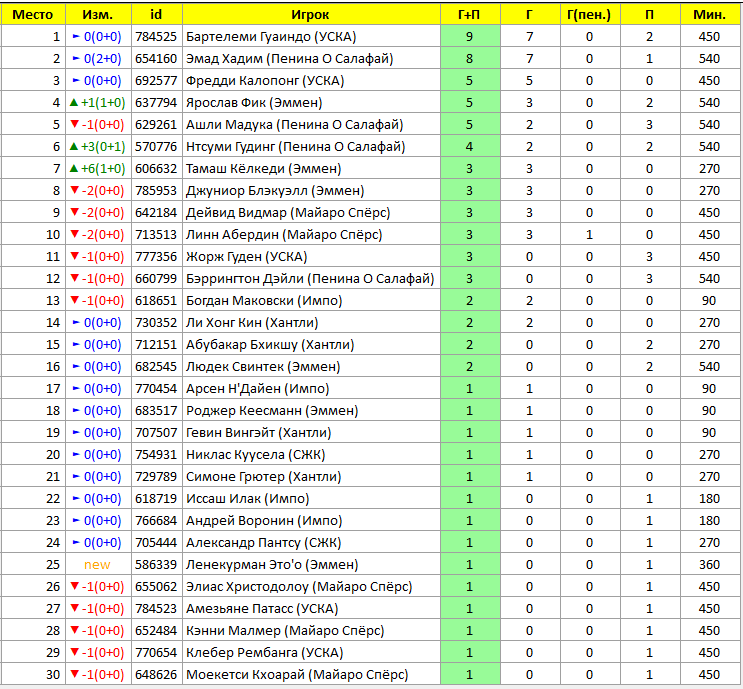
Task: Click the 'id' column header
Action: [156, 15]
